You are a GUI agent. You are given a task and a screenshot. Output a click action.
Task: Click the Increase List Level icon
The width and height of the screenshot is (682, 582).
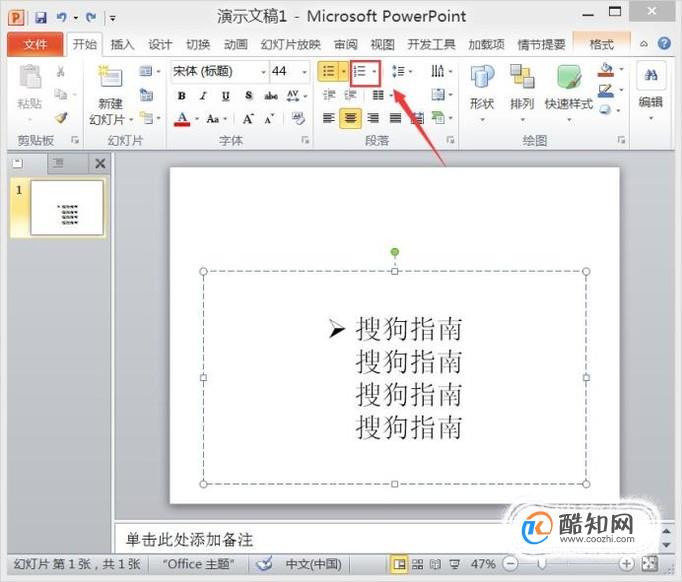(x=351, y=95)
